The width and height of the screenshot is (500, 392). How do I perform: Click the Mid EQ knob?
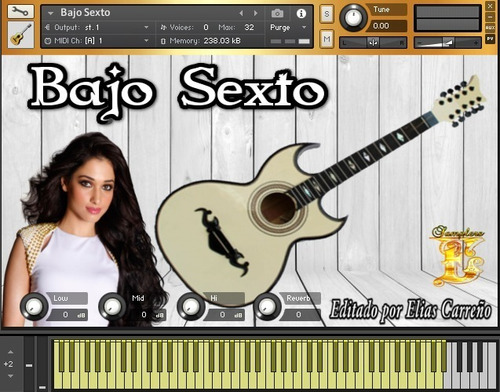click(x=113, y=306)
